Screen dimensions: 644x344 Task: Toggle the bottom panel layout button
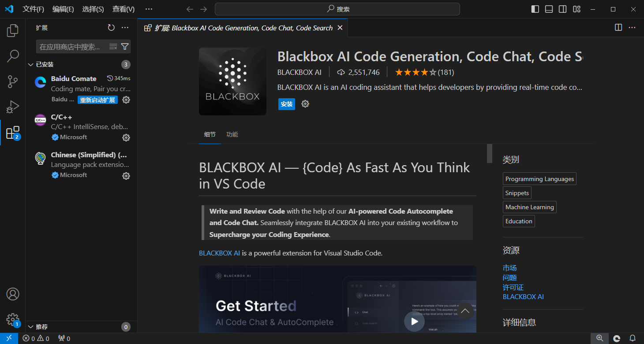tap(549, 9)
